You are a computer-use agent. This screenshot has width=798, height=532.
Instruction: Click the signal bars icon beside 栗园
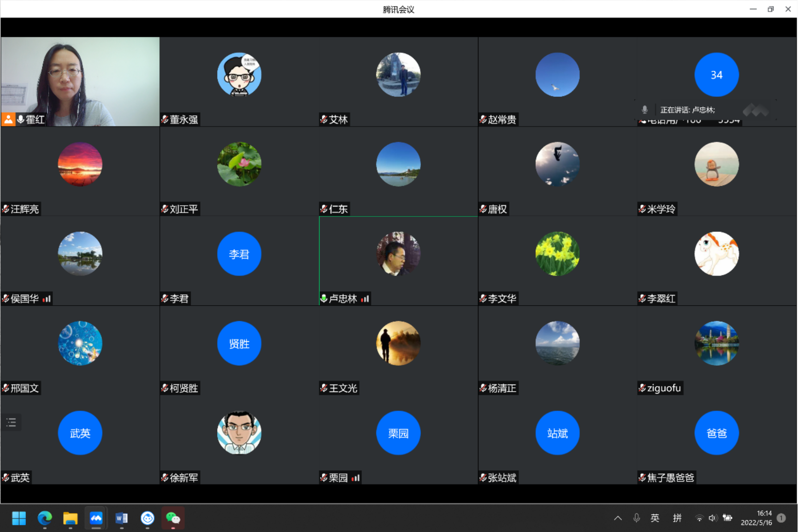tap(355, 478)
